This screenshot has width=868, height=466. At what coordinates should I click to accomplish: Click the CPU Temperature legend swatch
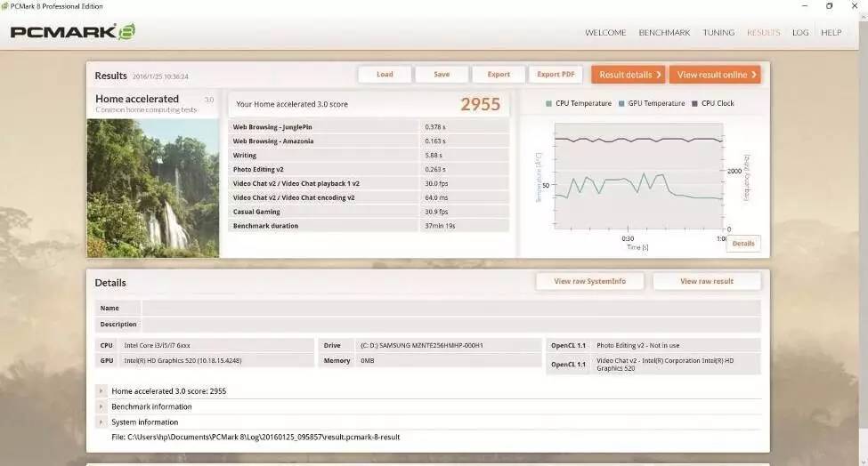click(548, 104)
